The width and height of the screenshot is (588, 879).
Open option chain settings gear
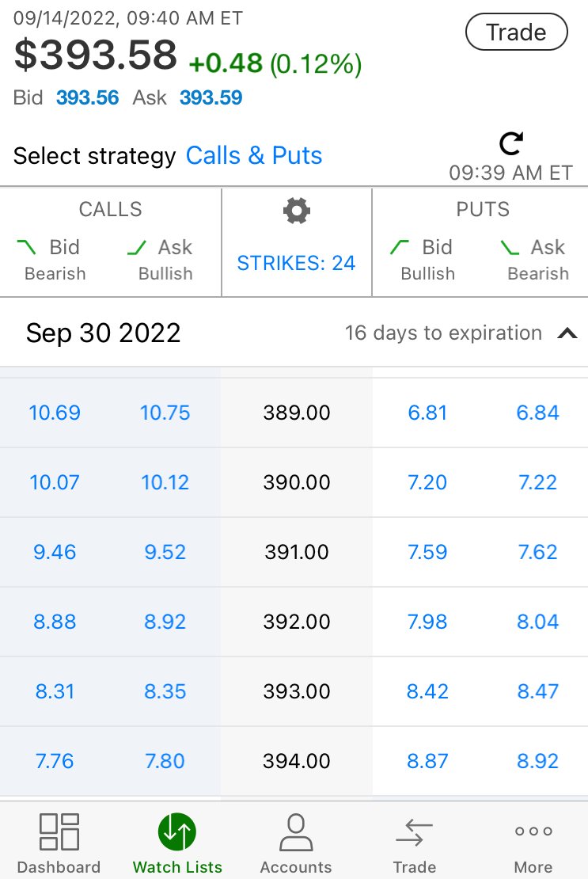click(296, 211)
